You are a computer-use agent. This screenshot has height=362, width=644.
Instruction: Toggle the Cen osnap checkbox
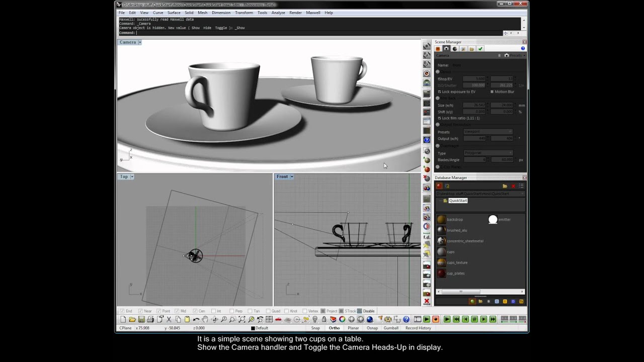coord(195,311)
